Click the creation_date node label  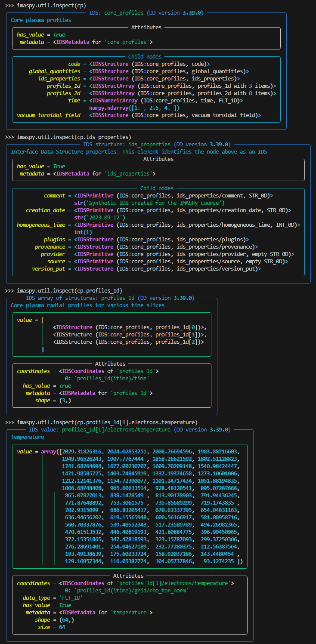point(46,210)
